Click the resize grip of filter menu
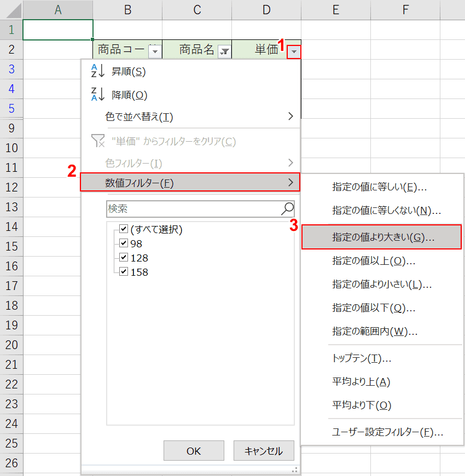Viewport: 465px width, 476px height. tap(294, 470)
